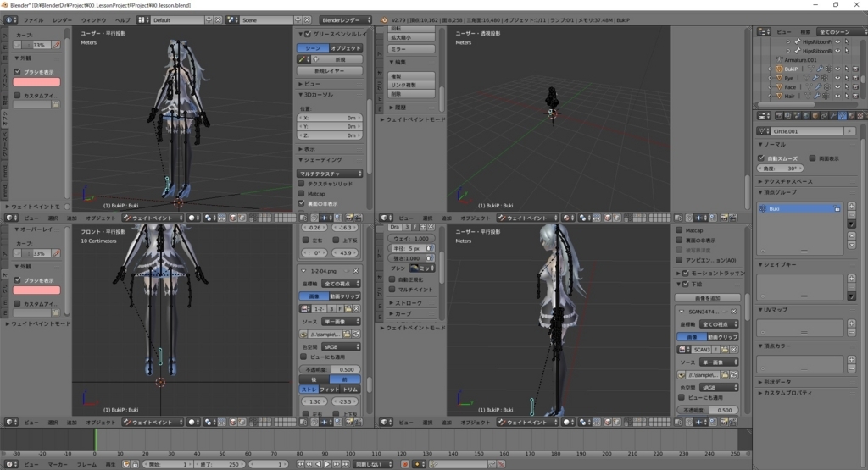This screenshot has height=470, width=868.
Task: Click the 3D cursor X position field
Action: click(330, 118)
